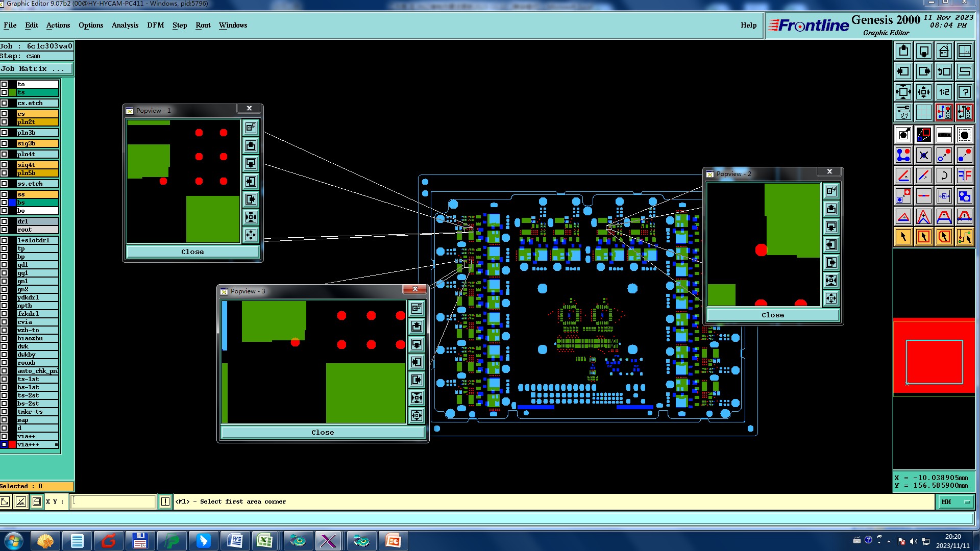Image resolution: width=980 pixels, height=551 pixels.
Task: Select the ruler measurement tool
Action: [944, 135]
